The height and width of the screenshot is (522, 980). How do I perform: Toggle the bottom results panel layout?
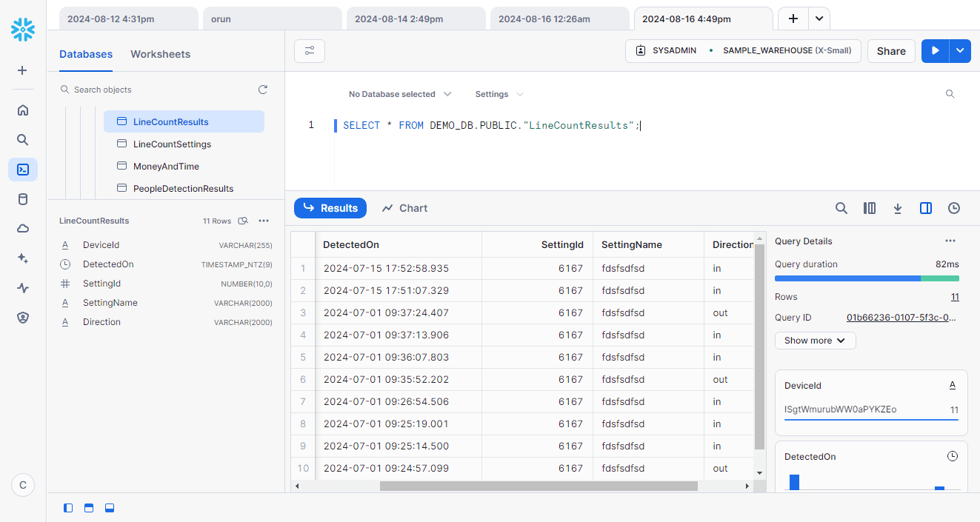click(x=110, y=508)
